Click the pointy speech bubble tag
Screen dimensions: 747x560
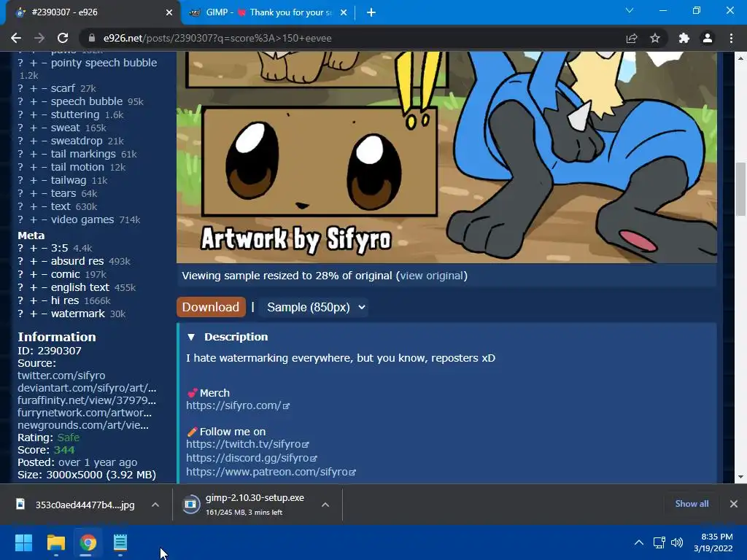coord(104,63)
